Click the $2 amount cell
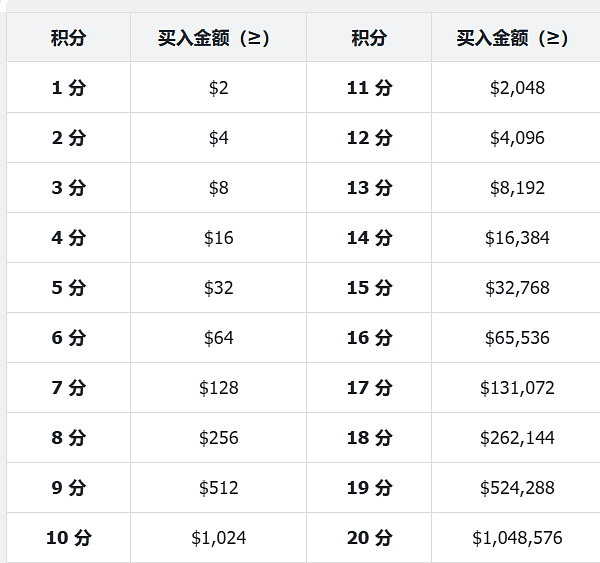 pos(218,88)
